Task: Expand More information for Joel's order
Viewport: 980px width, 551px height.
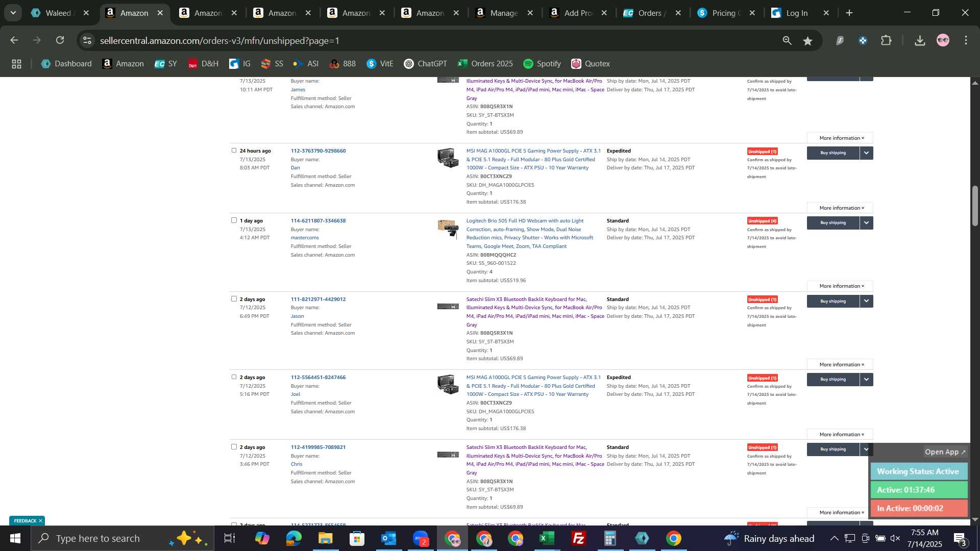Action: click(x=840, y=435)
